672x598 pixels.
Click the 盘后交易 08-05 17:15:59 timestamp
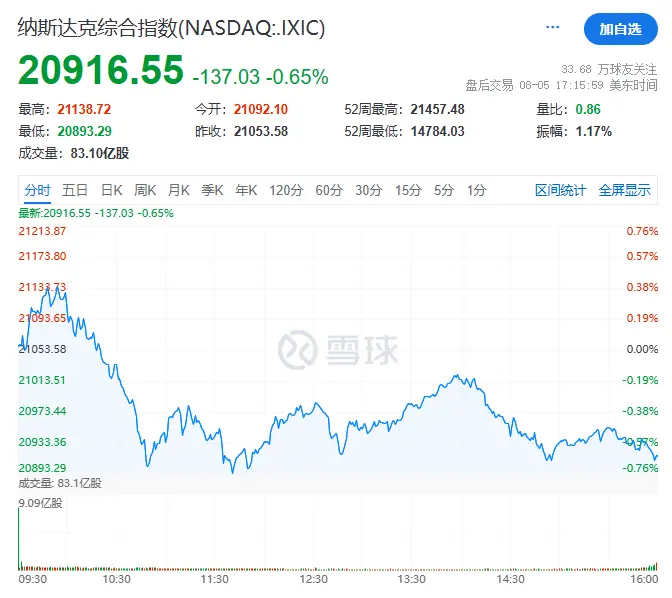coord(561,85)
